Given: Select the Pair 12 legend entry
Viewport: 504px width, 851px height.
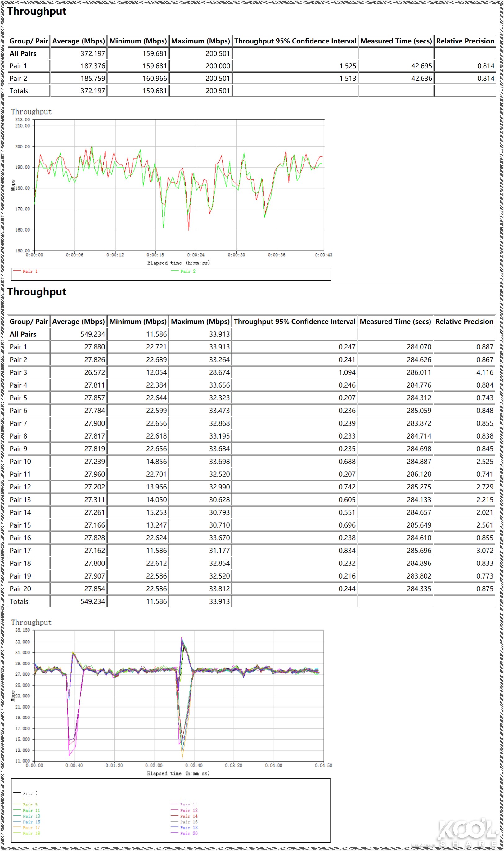Looking at the screenshot, I should (x=184, y=810).
